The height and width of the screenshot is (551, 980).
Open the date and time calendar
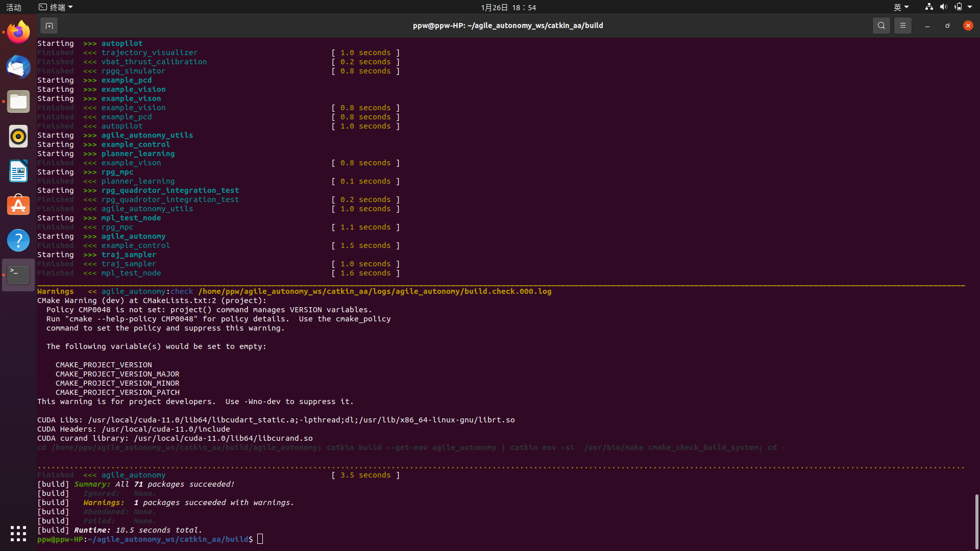pos(508,7)
